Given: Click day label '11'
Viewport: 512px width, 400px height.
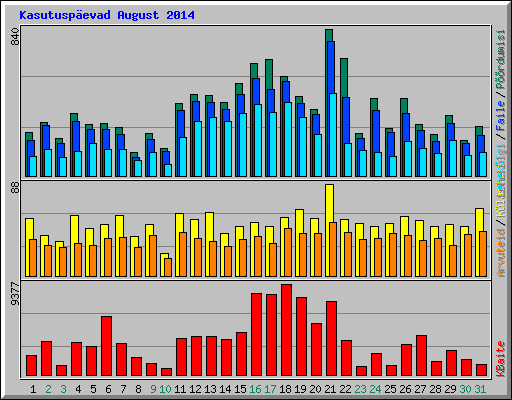Looking at the screenshot, I should coord(180,389).
